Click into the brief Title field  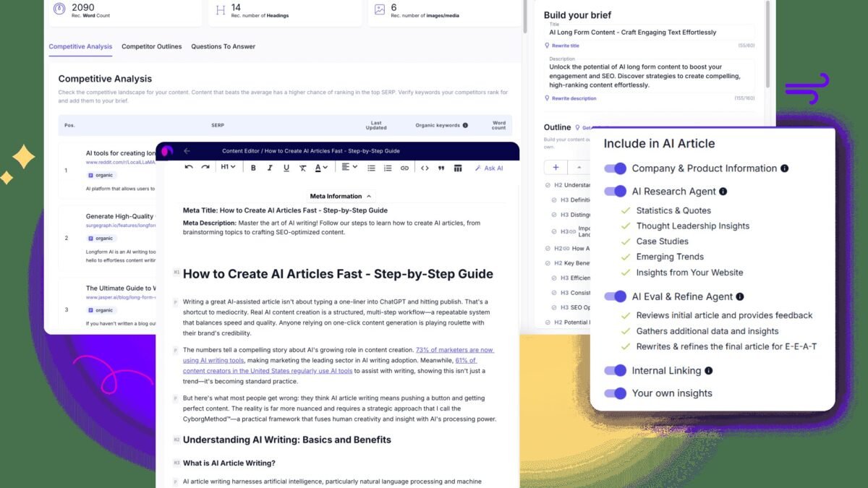point(650,33)
